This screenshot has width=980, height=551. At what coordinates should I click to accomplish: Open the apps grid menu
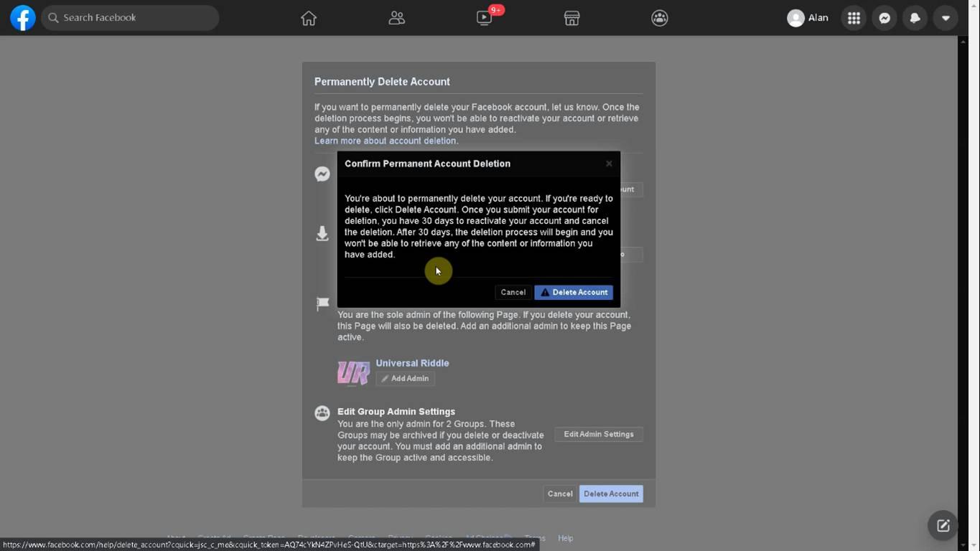[x=853, y=17]
